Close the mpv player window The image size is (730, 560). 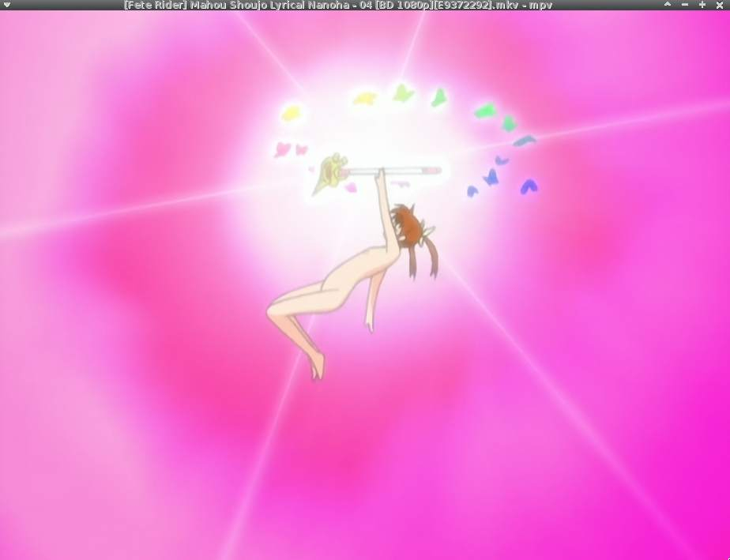[719, 5]
